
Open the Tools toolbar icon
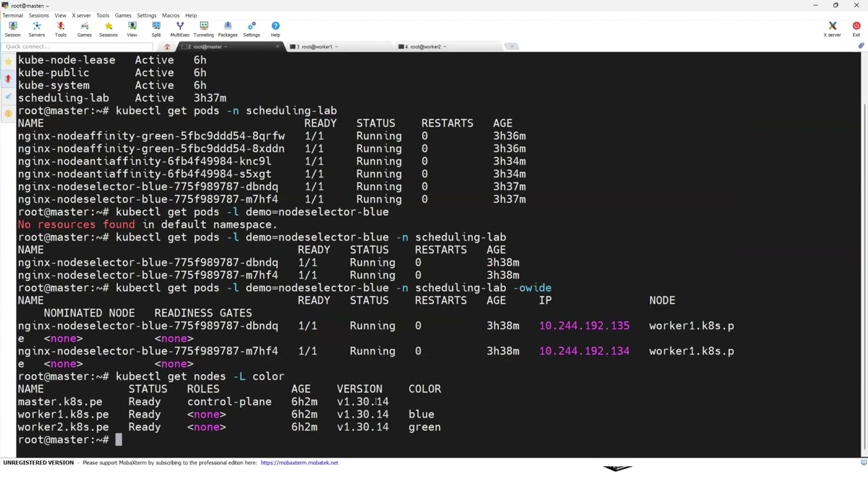tap(60, 29)
